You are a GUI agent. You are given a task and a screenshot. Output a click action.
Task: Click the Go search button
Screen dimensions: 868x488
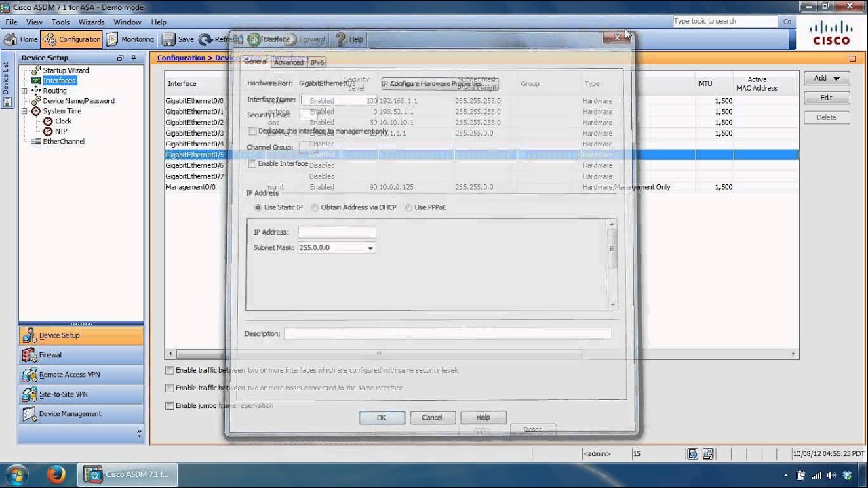[x=787, y=22]
